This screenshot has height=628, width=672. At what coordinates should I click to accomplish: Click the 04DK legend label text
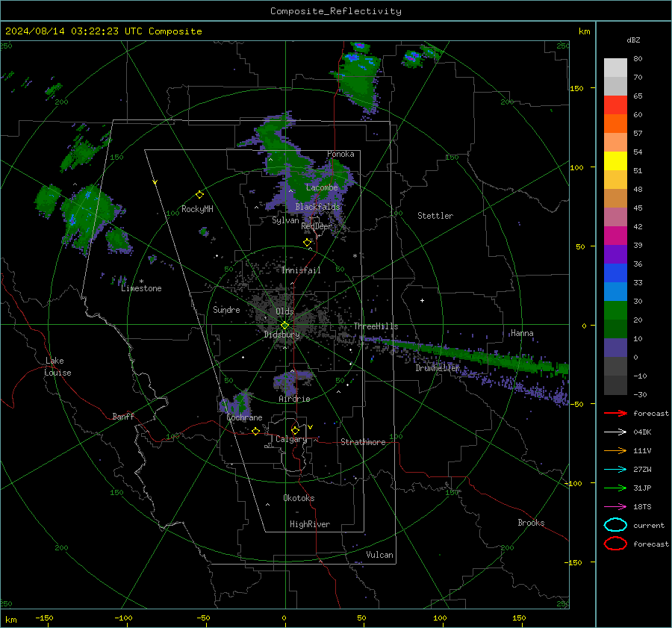pos(642,432)
